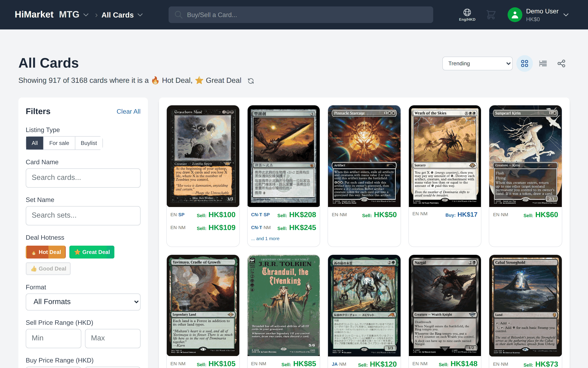Screen dimensions: 588x368
Task: Open the Demo User account menu chevron
Action: click(x=566, y=15)
